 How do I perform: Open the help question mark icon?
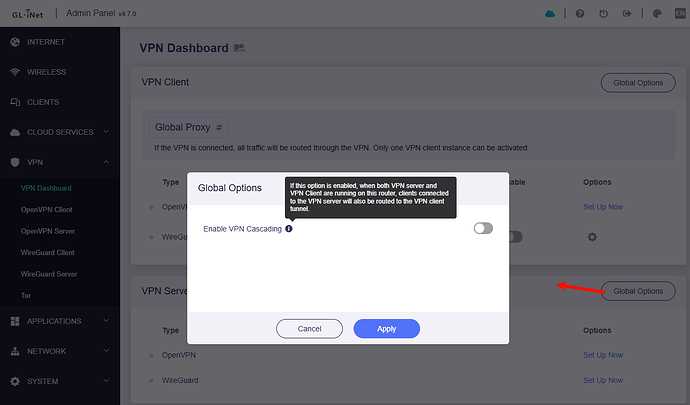580,14
